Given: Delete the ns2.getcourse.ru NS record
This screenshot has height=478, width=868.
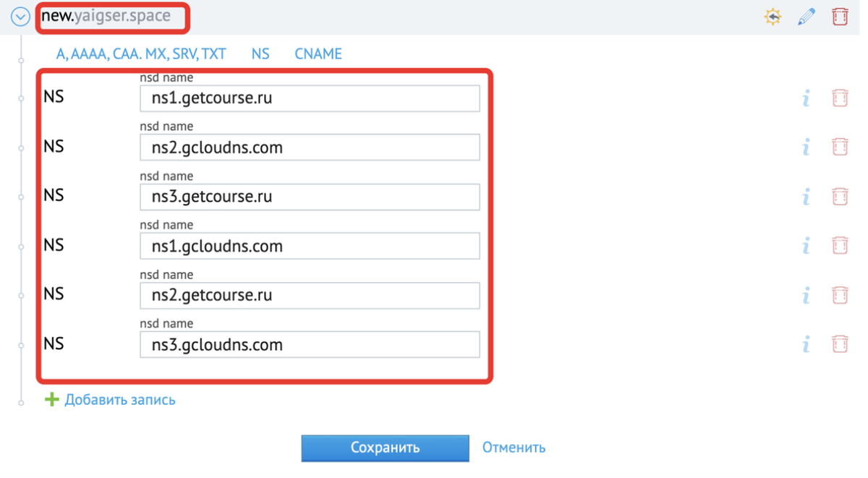Looking at the screenshot, I should [840, 294].
